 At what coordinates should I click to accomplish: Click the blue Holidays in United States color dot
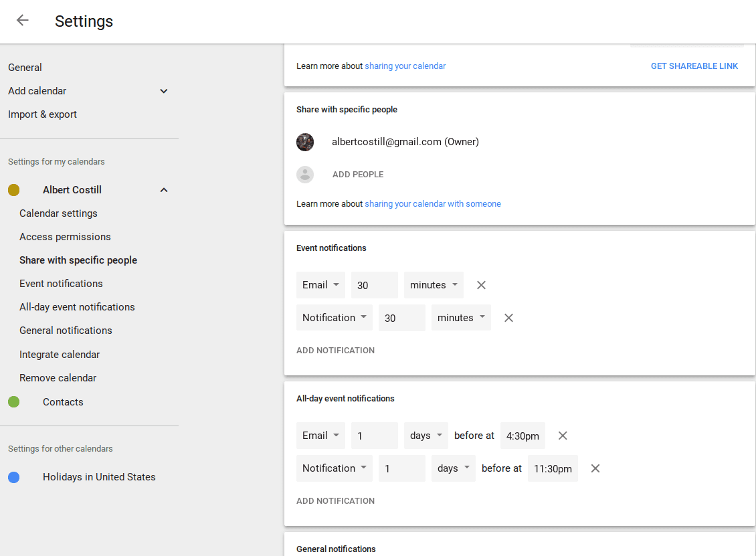[x=13, y=477]
